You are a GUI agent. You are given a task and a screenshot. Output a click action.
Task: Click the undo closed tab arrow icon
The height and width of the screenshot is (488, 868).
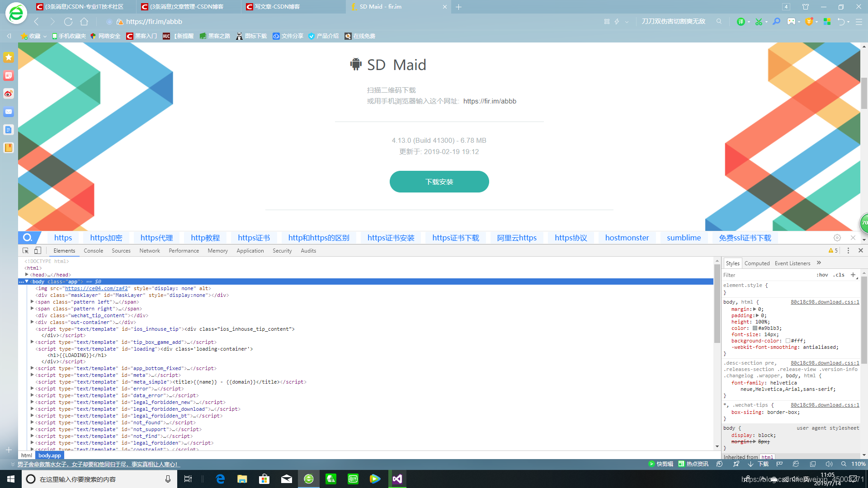[841, 22]
